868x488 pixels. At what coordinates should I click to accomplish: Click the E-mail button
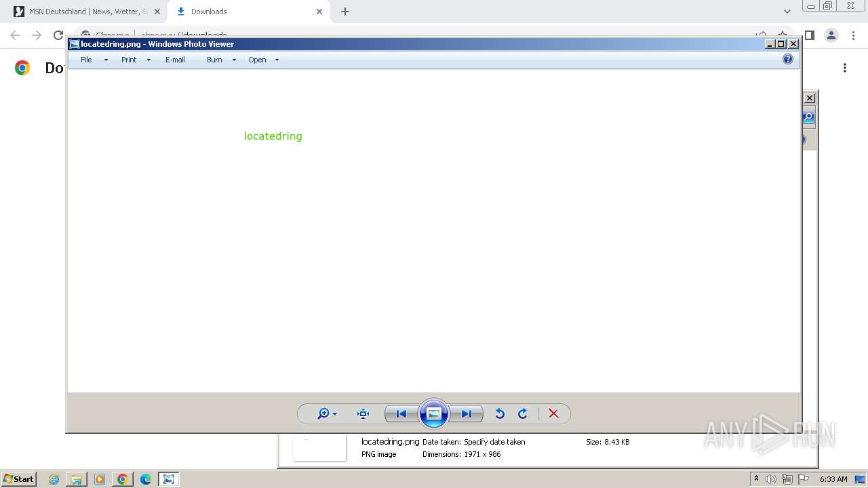click(175, 60)
